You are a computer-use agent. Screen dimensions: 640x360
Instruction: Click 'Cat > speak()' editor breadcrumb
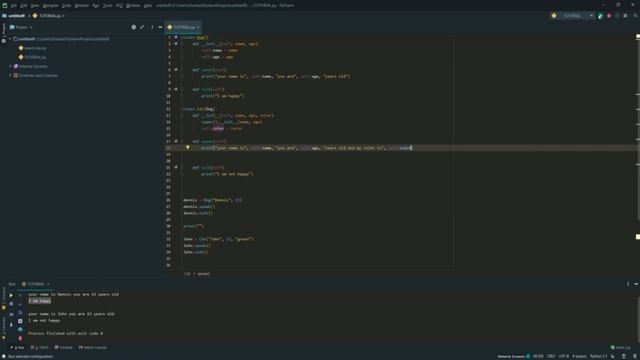[197, 274]
